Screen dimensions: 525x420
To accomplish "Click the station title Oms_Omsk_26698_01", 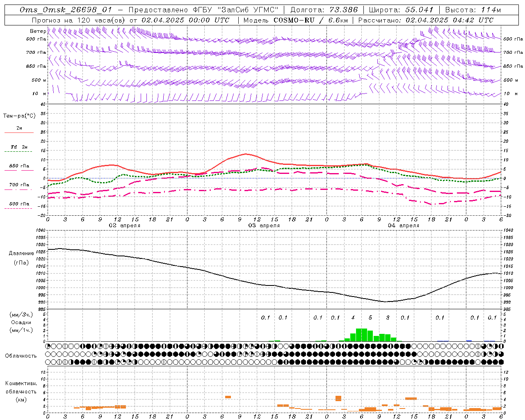I will (66, 10).
